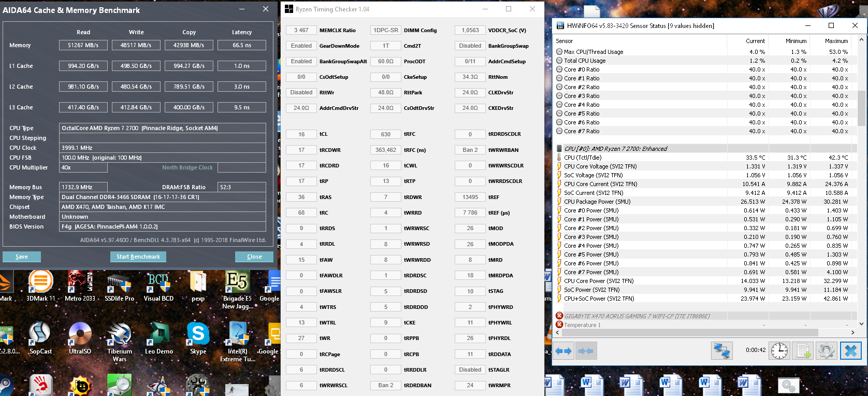The height and width of the screenshot is (396, 868).
Task: Launch the Brigade E5 New Jagg... shortcut
Action: 237,290
